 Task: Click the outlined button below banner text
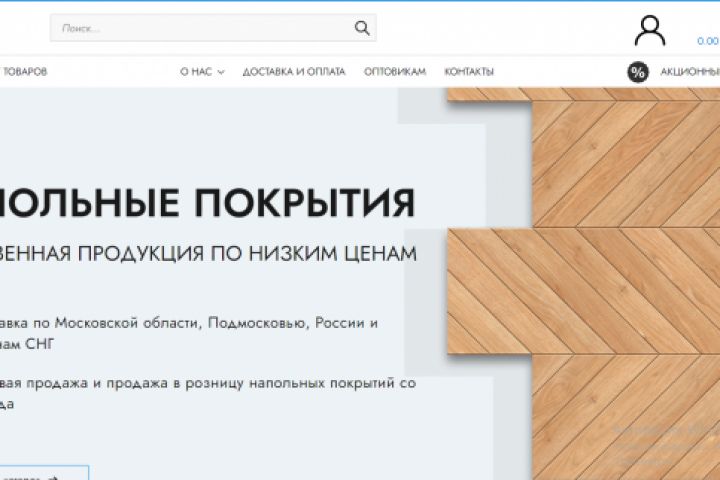tap(44, 473)
